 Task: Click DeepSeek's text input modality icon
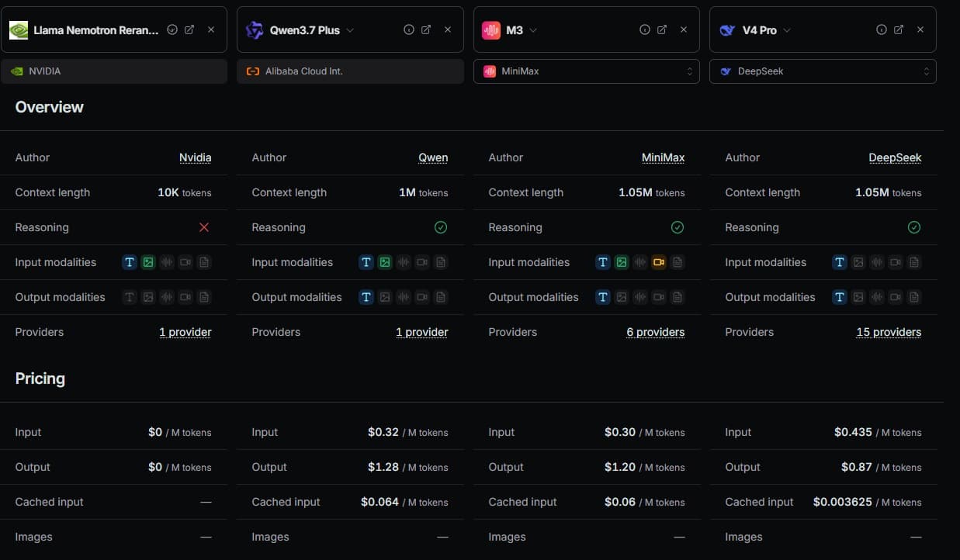(840, 262)
